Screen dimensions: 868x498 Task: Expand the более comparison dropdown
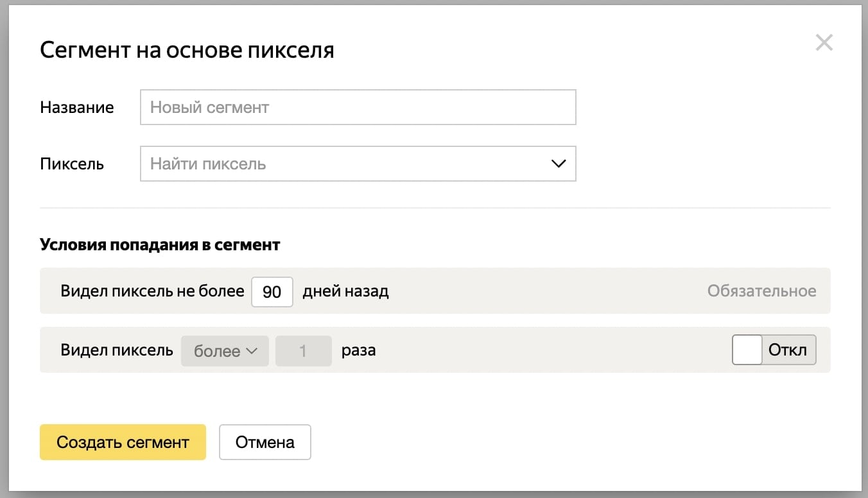click(225, 350)
